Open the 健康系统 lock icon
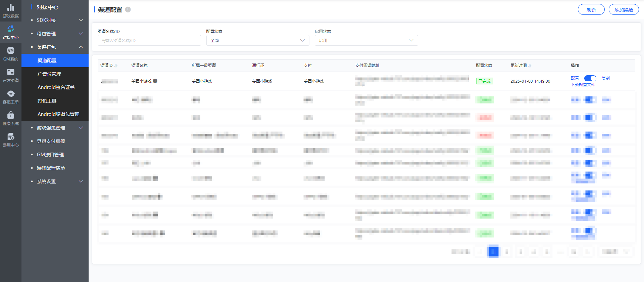The image size is (644, 282). pyautogui.click(x=11, y=115)
